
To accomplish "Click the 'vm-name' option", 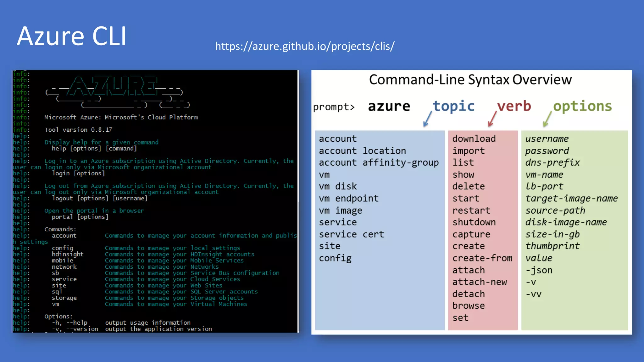I will [544, 175].
